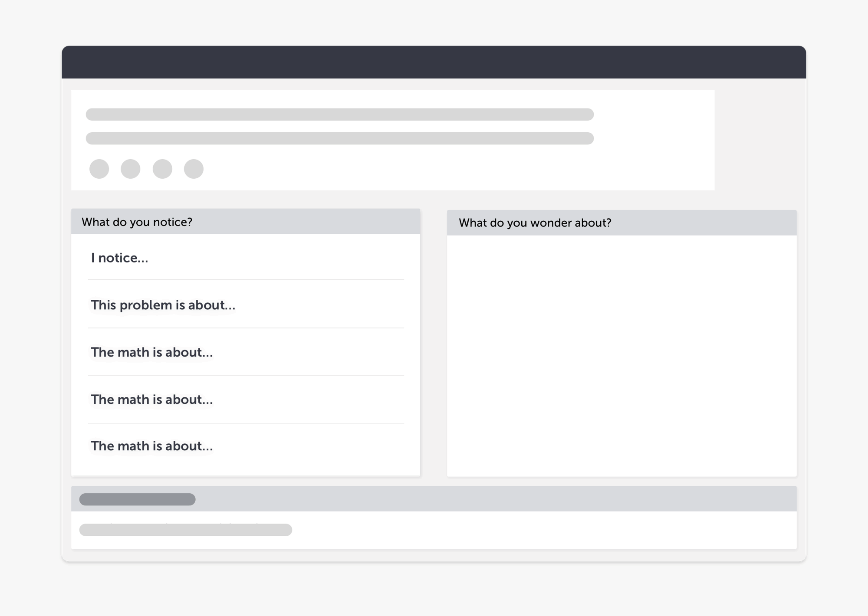Pick the middle "The math is about..." row
This screenshot has height=616, width=868.
tap(151, 400)
